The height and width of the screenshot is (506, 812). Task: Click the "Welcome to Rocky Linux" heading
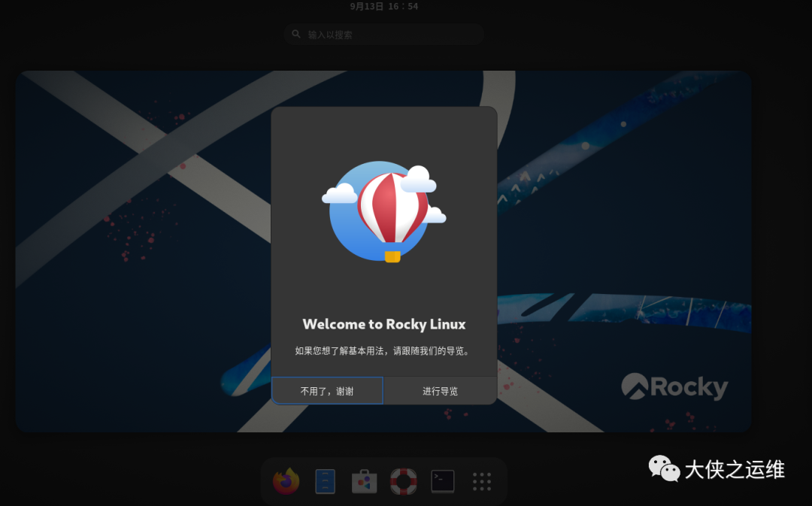point(383,324)
